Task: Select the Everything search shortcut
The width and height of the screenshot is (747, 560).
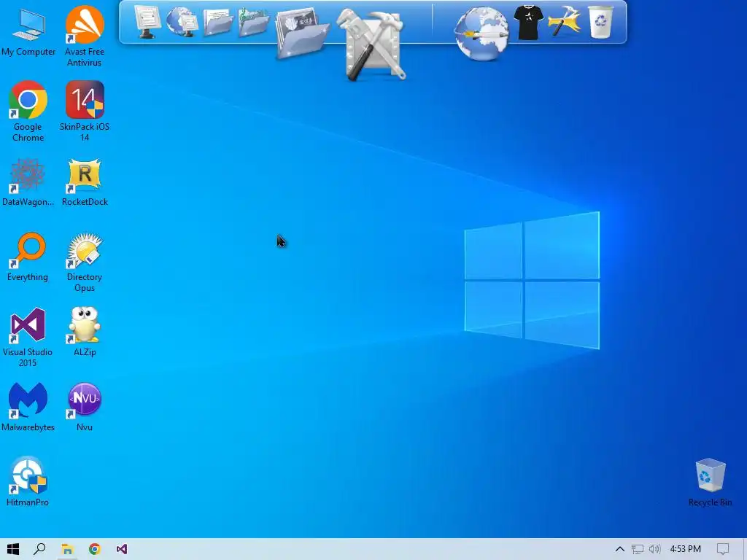Action: click(28, 257)
